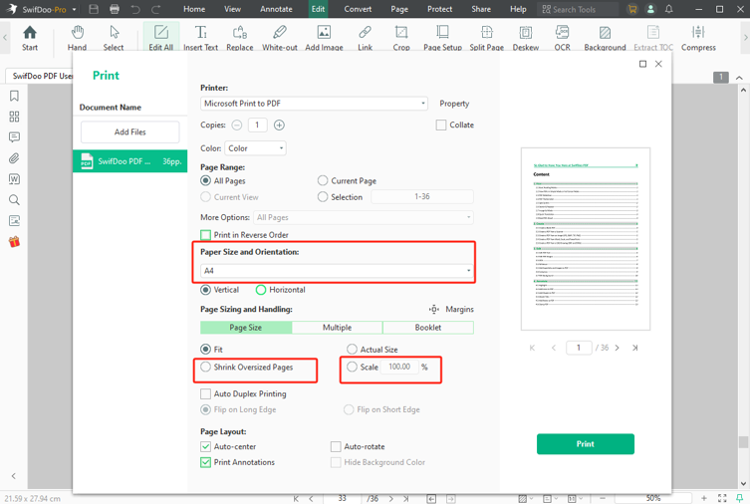This screenshot has height=504, width=750.
Task: Switch to the Multiple sizing tab
Action: coord(337,328)
